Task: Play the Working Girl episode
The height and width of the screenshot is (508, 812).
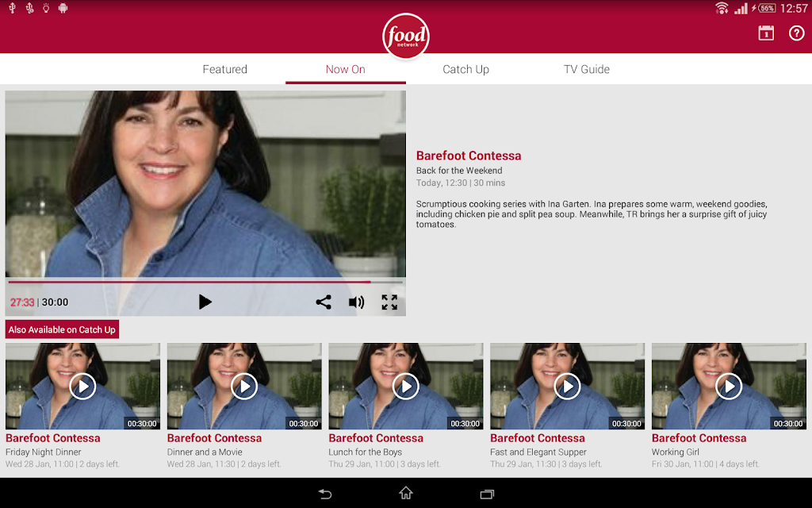Action: [730, 387]
